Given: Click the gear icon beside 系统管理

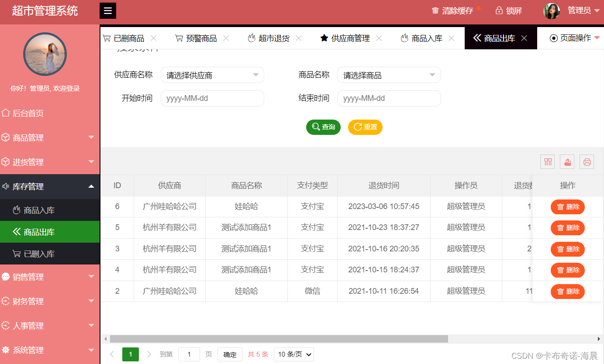Looking at the screenshot, I should point(6,350).
